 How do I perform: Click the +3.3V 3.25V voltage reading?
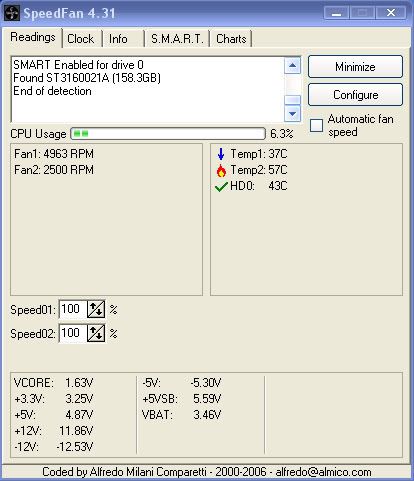(53, 399)
